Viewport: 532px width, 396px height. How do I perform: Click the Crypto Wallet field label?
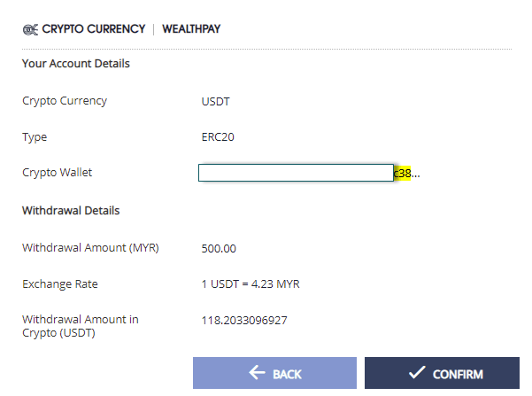coord(57,173)
